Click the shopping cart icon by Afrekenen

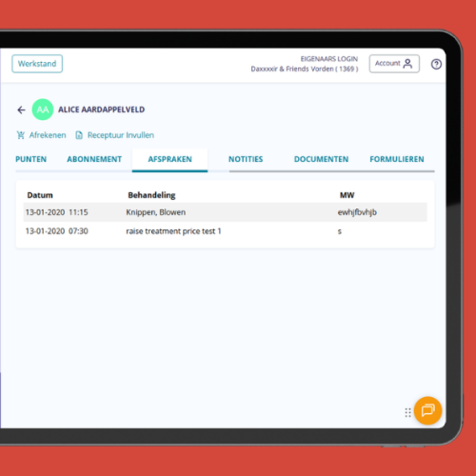[21, 135]
